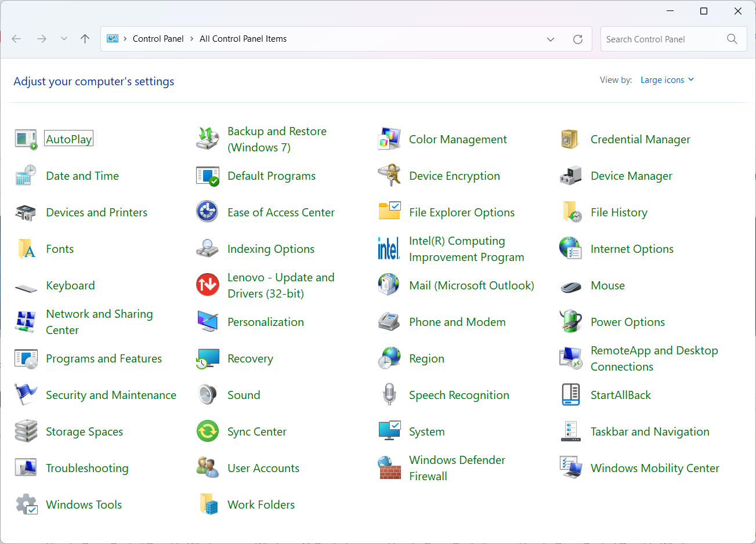The width and height of the screenshot is (756, 544).
Task: Click the Intel Computing Improvement Program logo
Action: pos(389,249)
